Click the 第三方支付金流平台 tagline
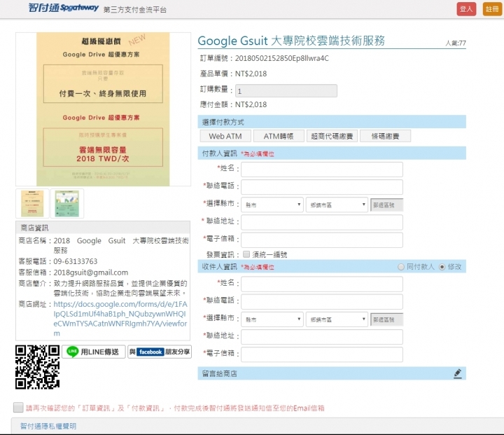This screenshot has height=435, width=504. (x=135, y=10)
